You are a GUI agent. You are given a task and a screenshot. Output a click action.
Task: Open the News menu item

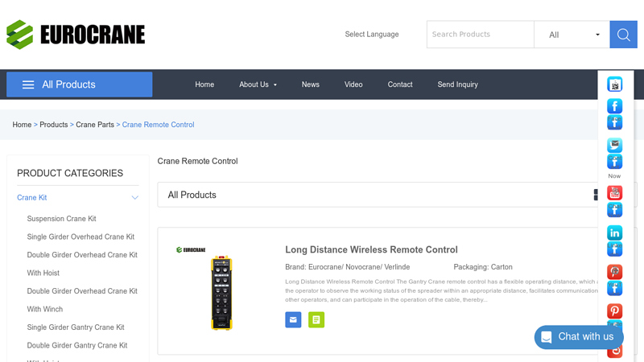(311, 84)
